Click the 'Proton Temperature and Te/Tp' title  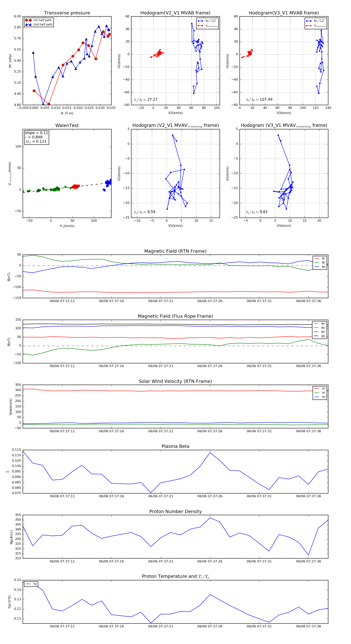175,576
